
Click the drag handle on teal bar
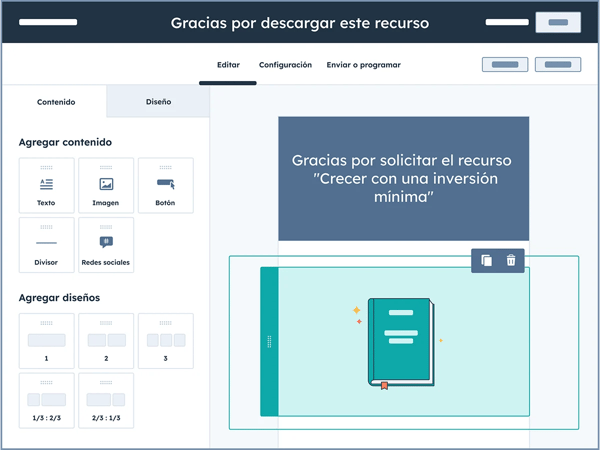[x=269, y=342]
